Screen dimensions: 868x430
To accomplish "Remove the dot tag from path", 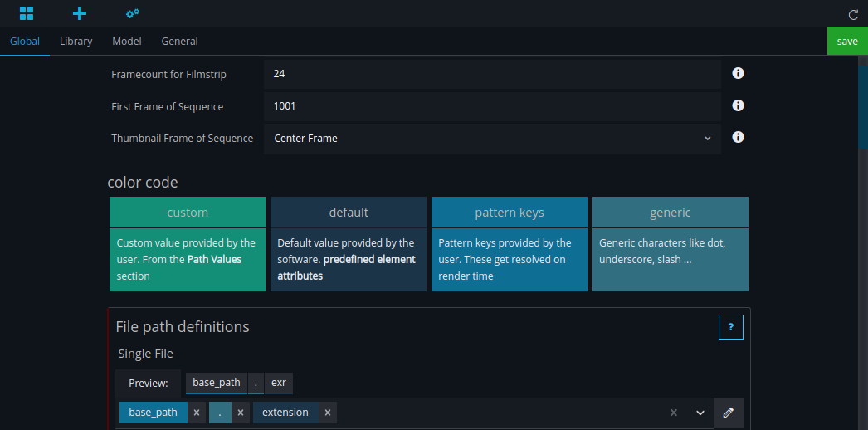I will point(241,413).
